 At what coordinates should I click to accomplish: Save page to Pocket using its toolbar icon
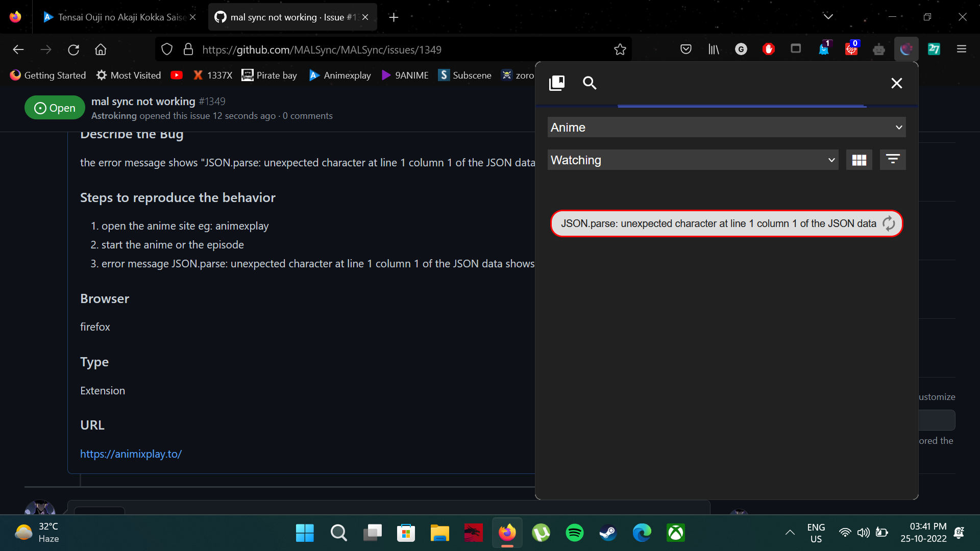(x=685, y=49)
